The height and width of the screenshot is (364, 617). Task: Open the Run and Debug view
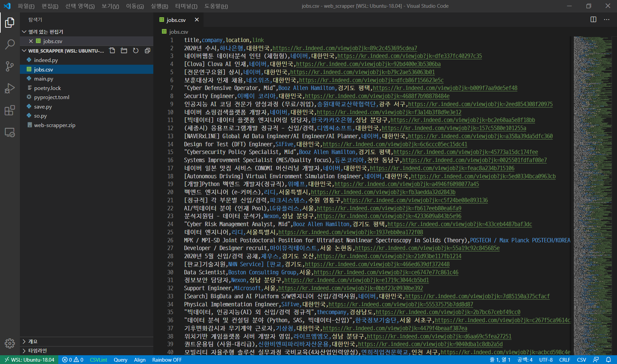[10, 88]
